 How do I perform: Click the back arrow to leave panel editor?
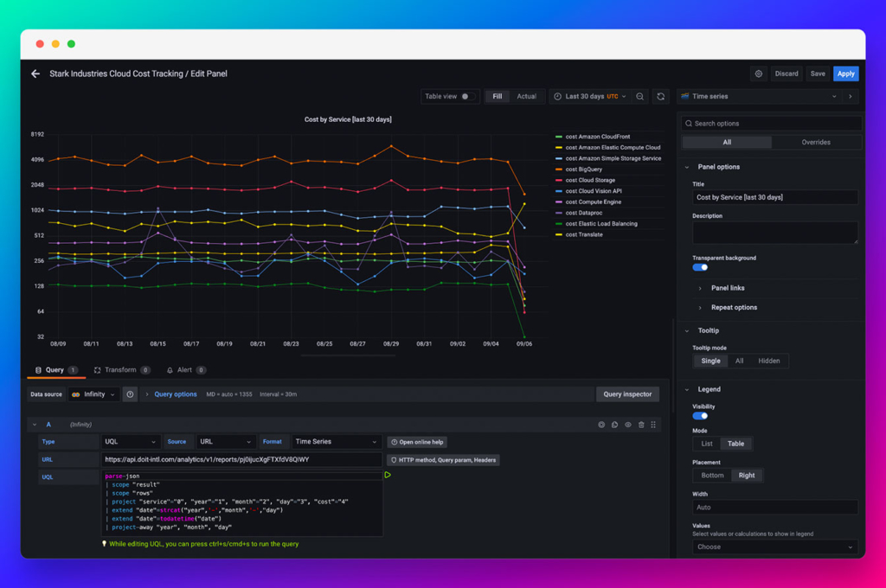tap(35, 74)
